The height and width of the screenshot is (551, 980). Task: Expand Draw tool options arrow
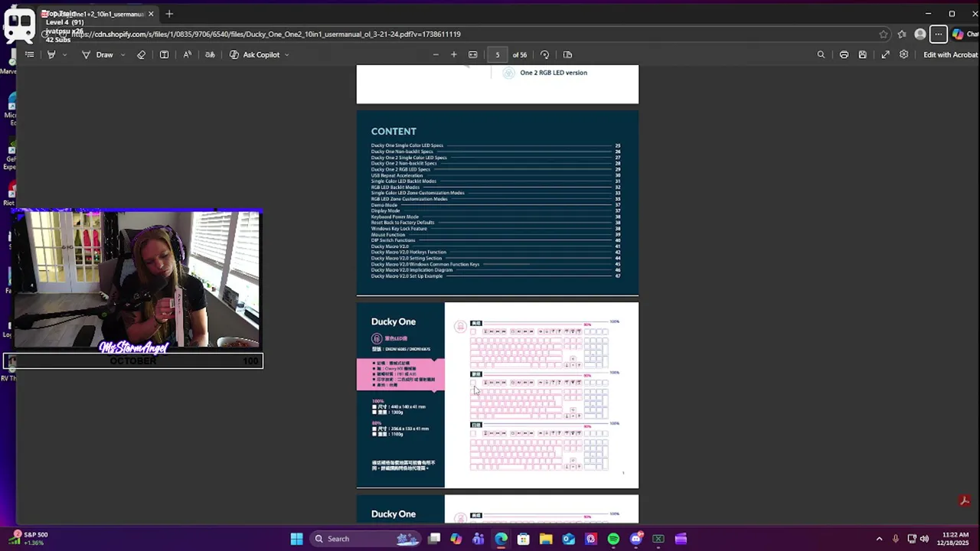pos(122,54)
